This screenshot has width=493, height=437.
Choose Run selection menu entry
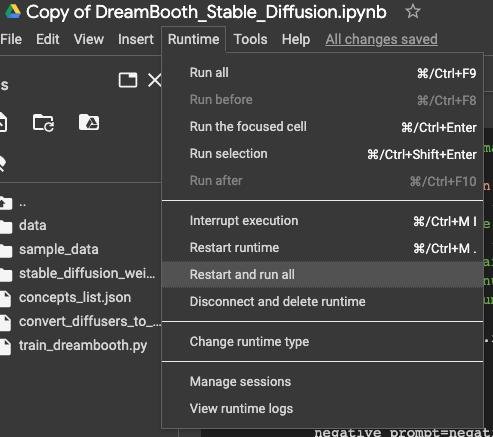[x=323, y=154]
